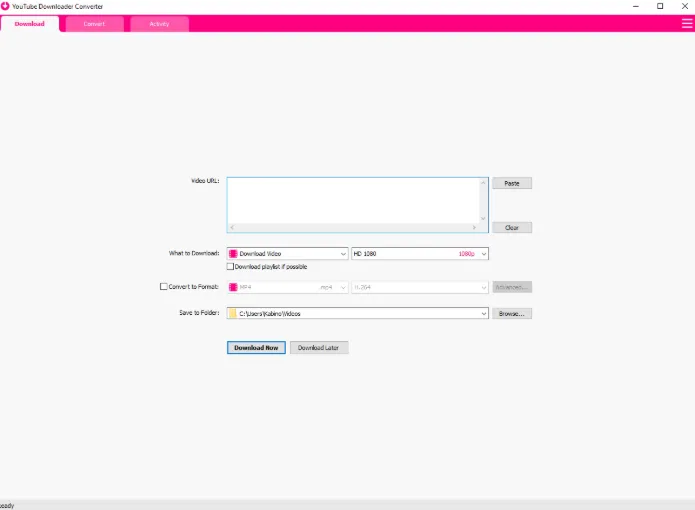Click the URL box scroll right arrow
Viewport: 695px width, 510px height.
click(474, 227)
